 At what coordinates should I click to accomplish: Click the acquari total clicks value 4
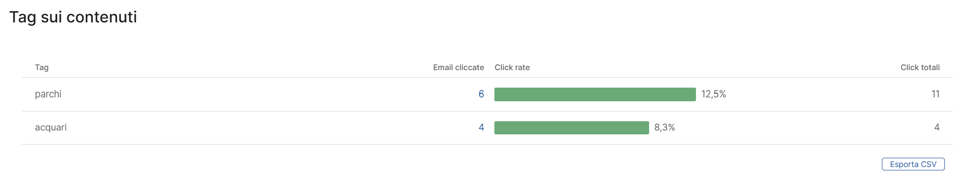point(937,128)
